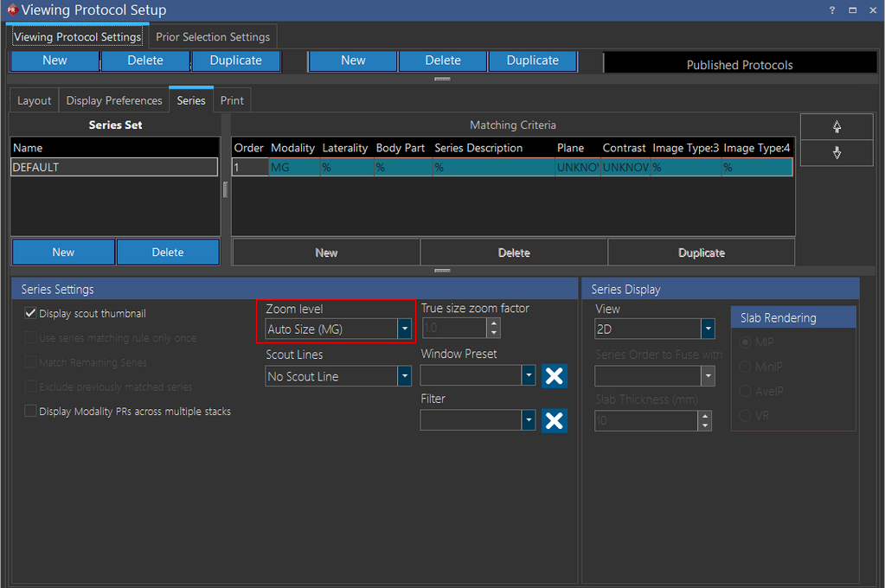Viewport: 885px width, 588px height.
Task: Click Delete button under Series Set
Action: click(x=168, y=252)
